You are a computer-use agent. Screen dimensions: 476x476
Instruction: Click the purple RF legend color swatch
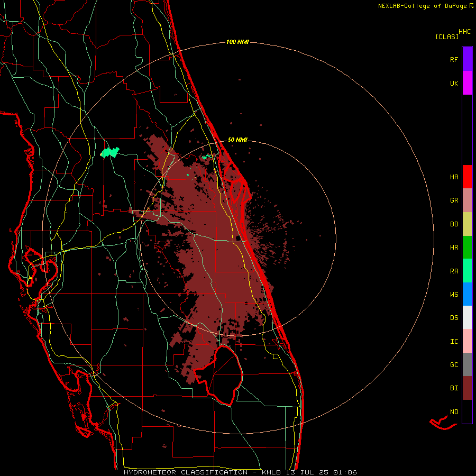467,59
